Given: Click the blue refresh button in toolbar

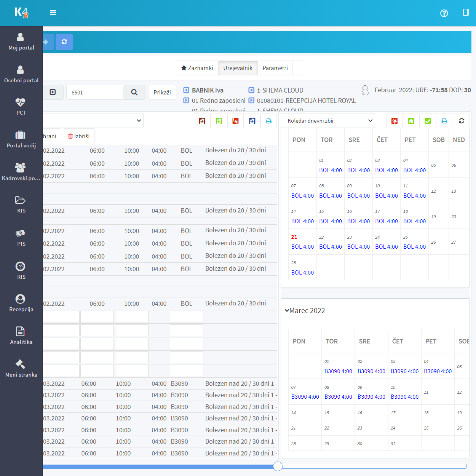Looking at the screenshot, I should (64, 42).
